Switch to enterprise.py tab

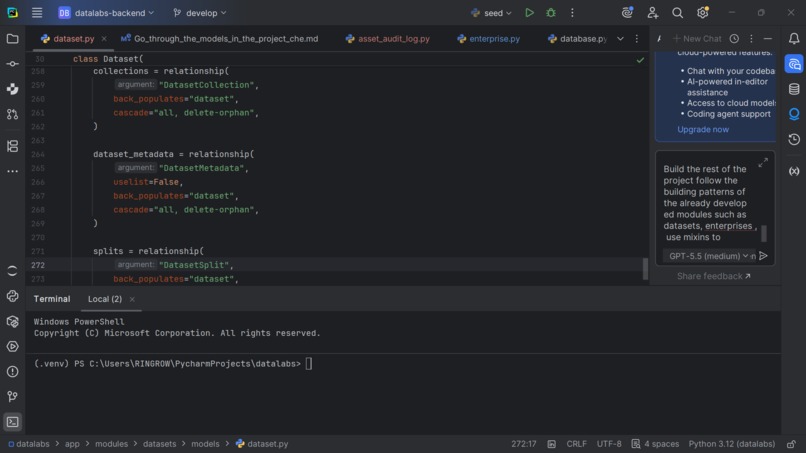click(x=489, y=39)
